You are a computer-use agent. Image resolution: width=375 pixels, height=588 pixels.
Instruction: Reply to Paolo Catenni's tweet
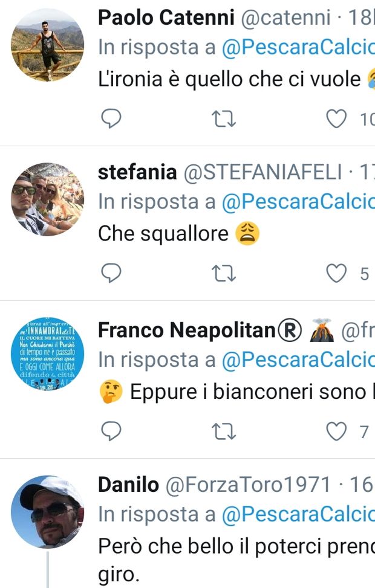click(x=111, y=120)
